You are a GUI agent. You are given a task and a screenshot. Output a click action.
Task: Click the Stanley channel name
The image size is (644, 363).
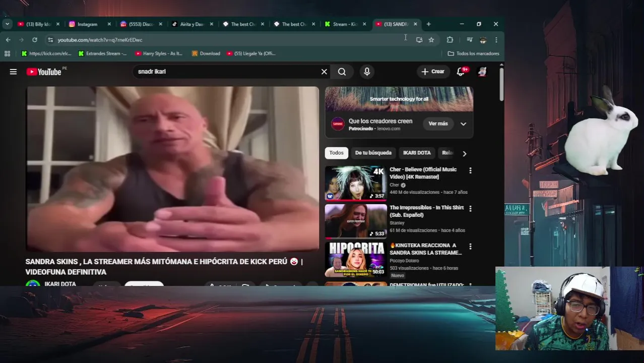pos(397,223)
